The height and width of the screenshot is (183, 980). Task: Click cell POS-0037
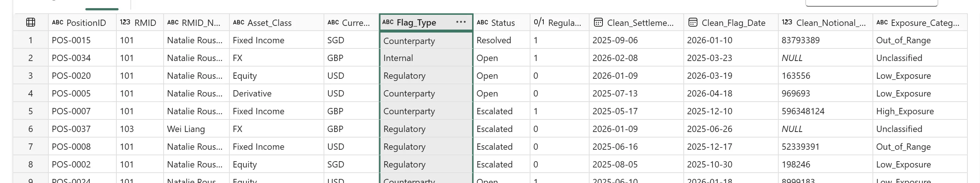[82, 129]
